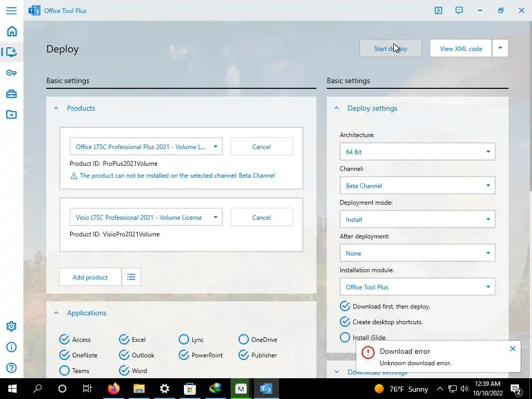Image resolution: width=532 pixels, height=399 pixels.
Task: Cancel the Visio LTSC Professional product
Action: (x=262, y=217)
